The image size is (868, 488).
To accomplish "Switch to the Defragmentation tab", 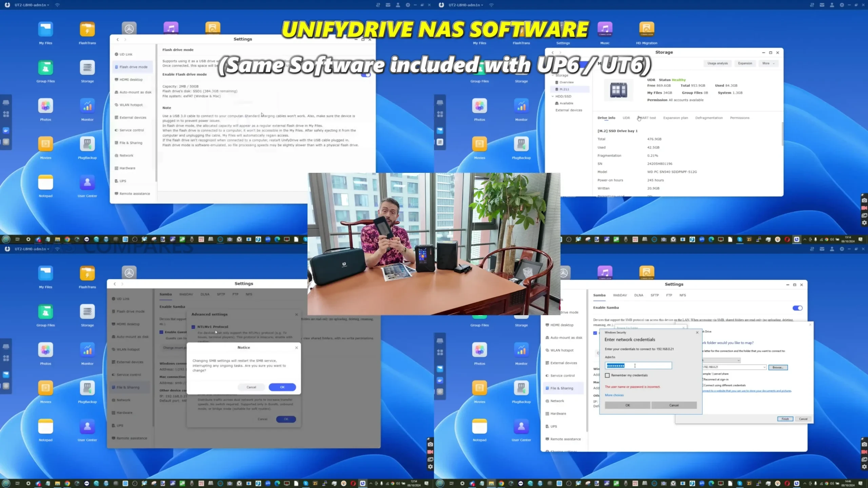I will tap(709, 118).
